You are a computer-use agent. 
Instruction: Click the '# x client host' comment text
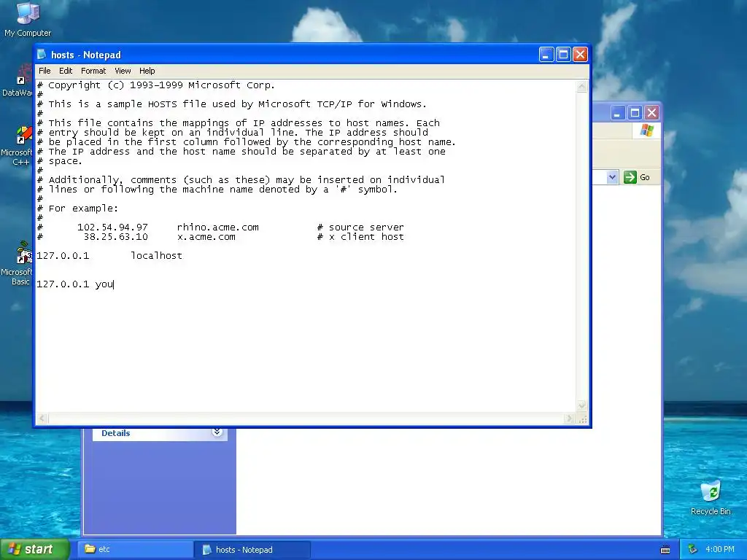point(360,237)
